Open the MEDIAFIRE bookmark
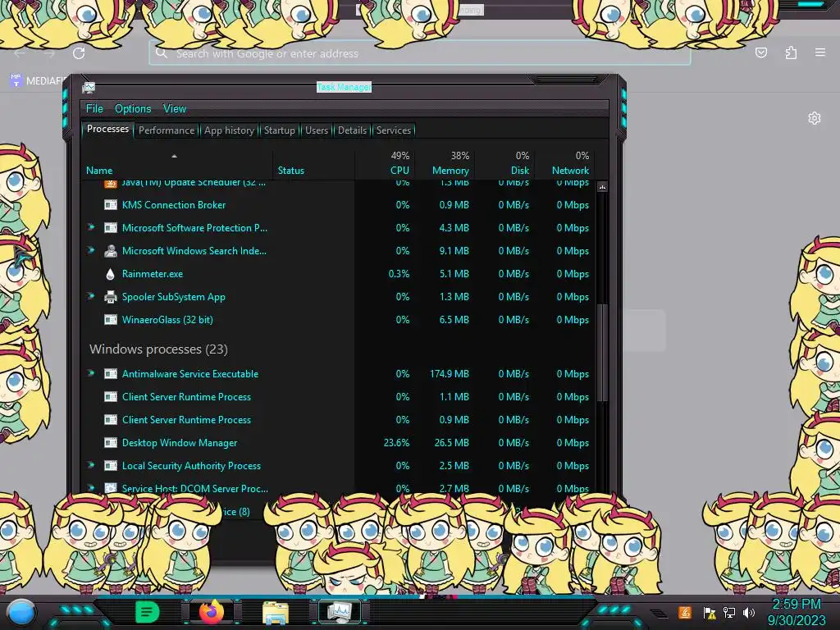The height and width of the screenshot is (630, 840). (38, 81)
